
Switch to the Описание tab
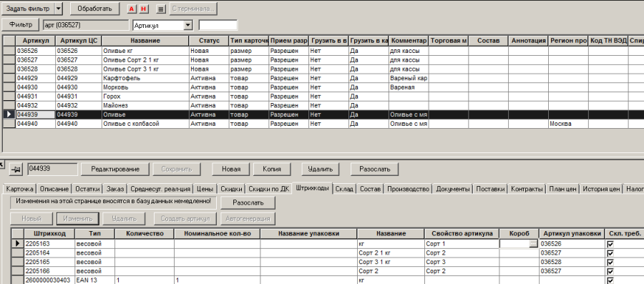[54, 189]
